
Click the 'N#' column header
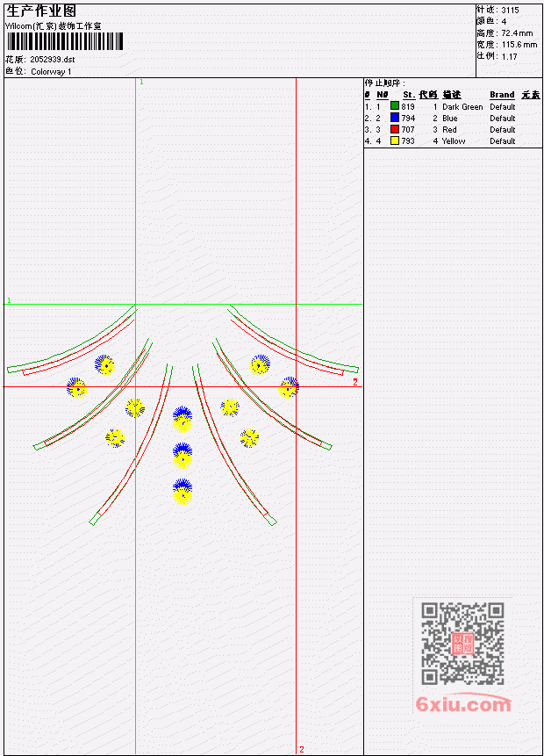pyautogui.click(x=382, y=95)
